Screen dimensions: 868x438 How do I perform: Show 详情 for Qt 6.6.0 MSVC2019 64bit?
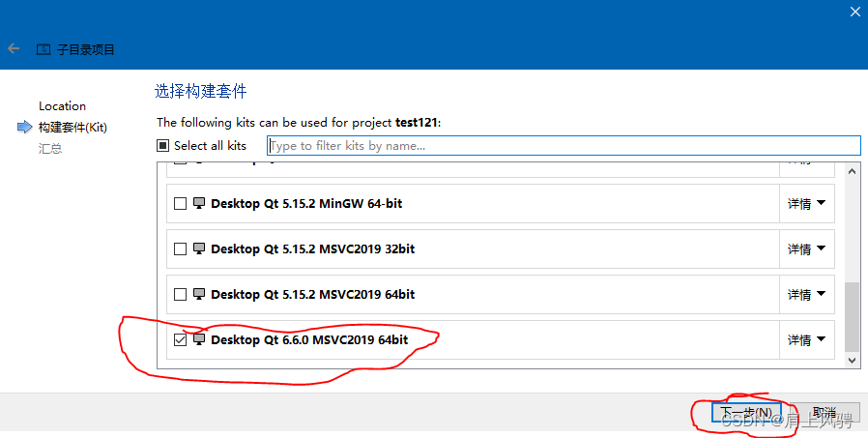[806, 340]
